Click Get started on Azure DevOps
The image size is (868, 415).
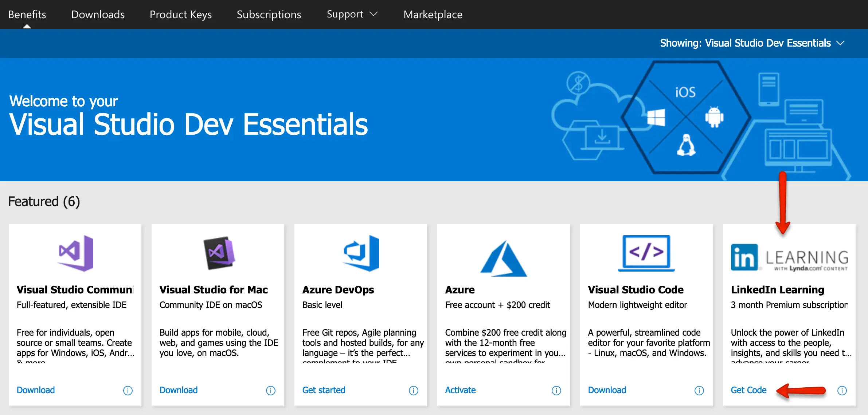(x=324, y=390)
